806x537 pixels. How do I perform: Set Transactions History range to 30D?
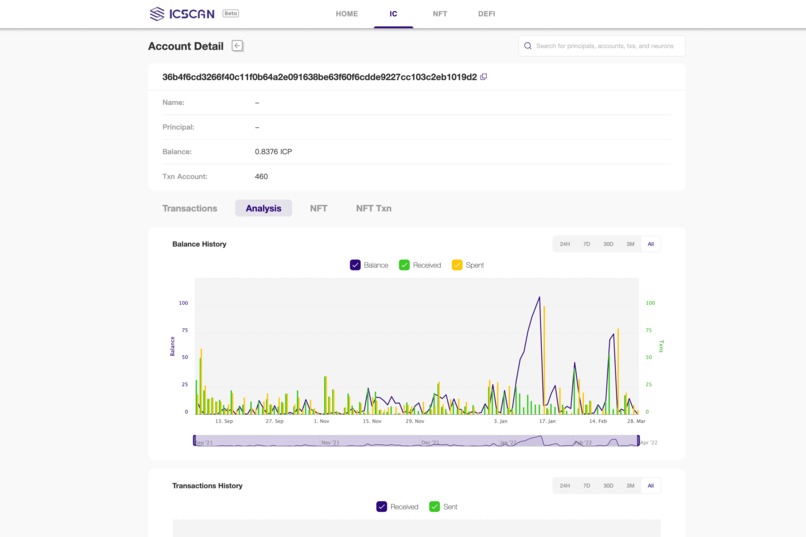pos(608,486)
